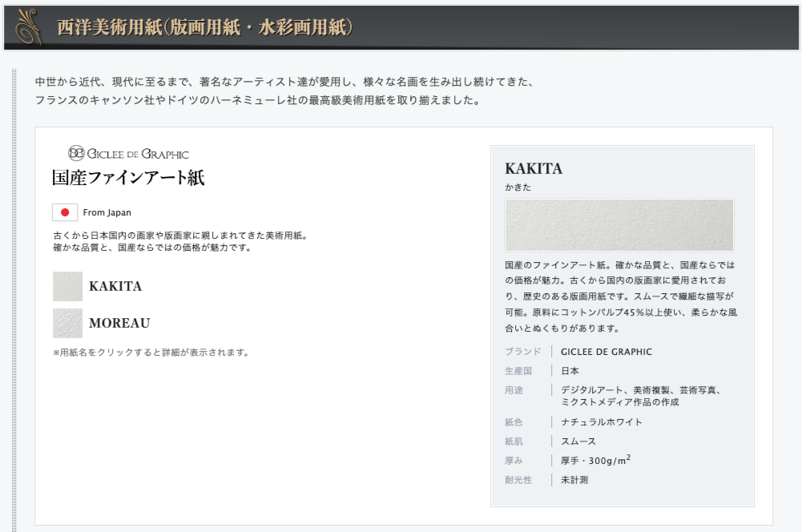Click the 生産国 label

[518, 371]
